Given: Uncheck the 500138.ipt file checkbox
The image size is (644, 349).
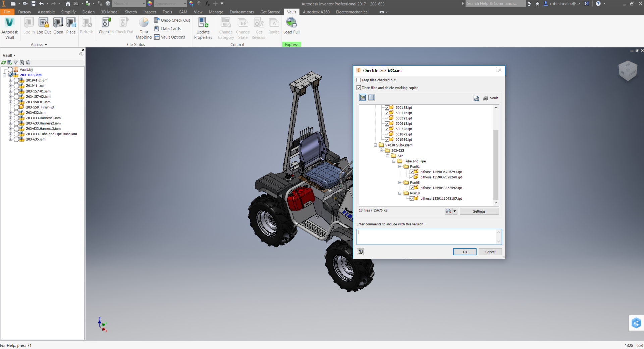Looking at the screenshot, I should click(387, 108).
